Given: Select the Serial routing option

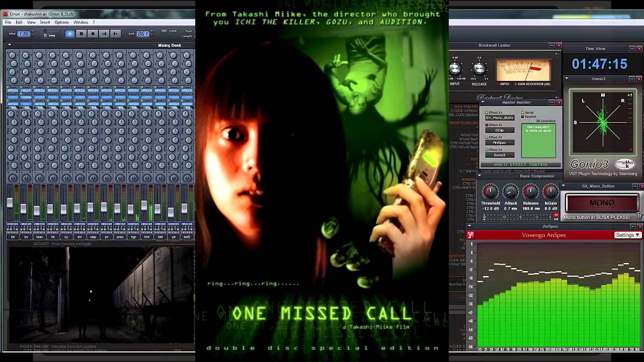Looking at the screenshot, I should [523, 113].
